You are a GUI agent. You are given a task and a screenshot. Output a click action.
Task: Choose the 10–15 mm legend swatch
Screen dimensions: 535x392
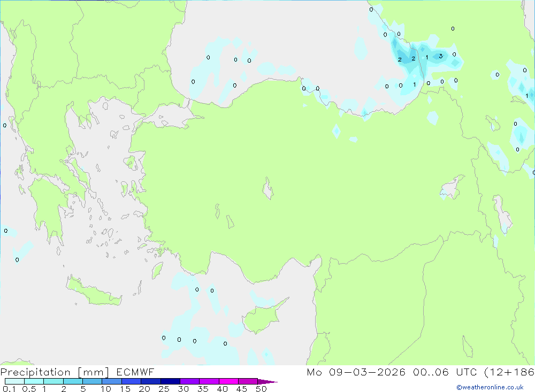(112, 381)
